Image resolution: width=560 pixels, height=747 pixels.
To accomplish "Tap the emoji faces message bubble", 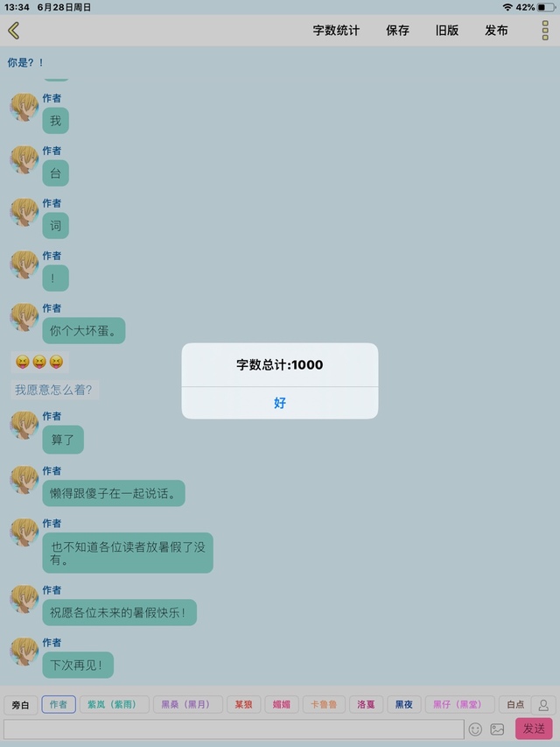I will (40, 362).
